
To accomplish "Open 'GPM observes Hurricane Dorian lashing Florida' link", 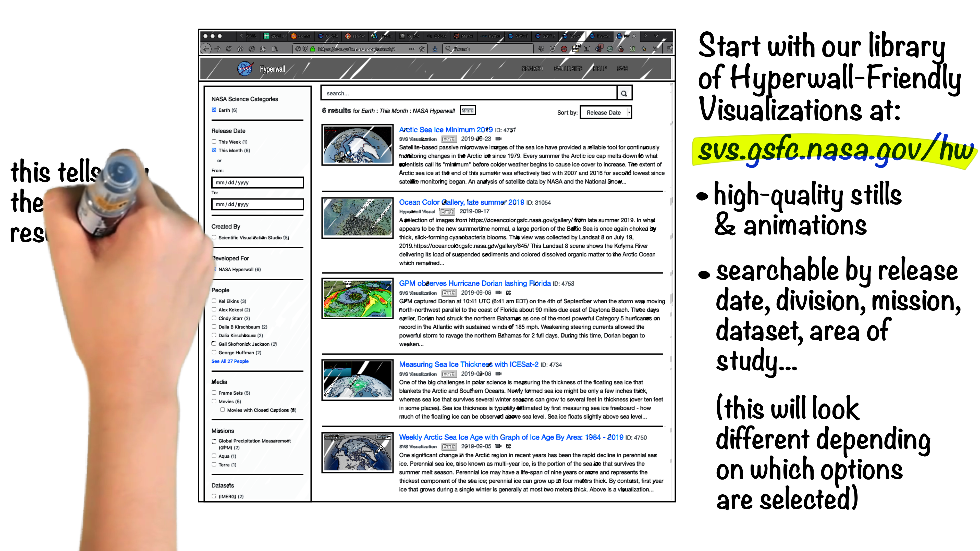I will (475, 283).
